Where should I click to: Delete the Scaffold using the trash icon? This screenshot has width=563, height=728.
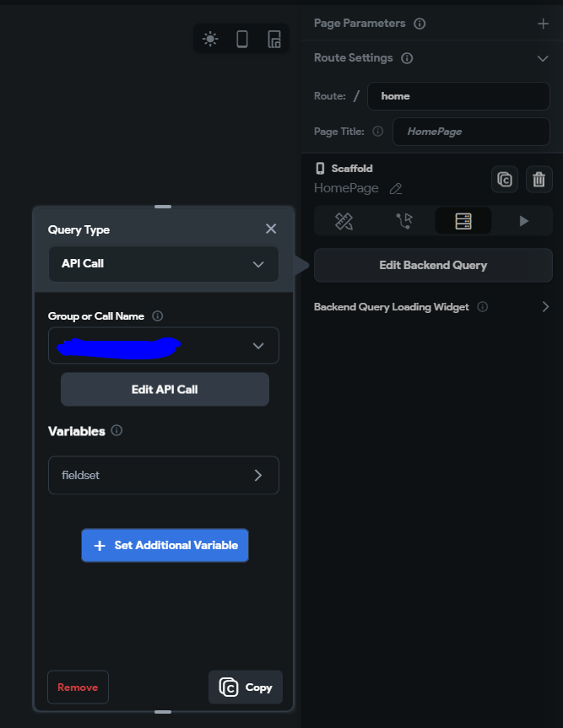(x=539, y=179)
